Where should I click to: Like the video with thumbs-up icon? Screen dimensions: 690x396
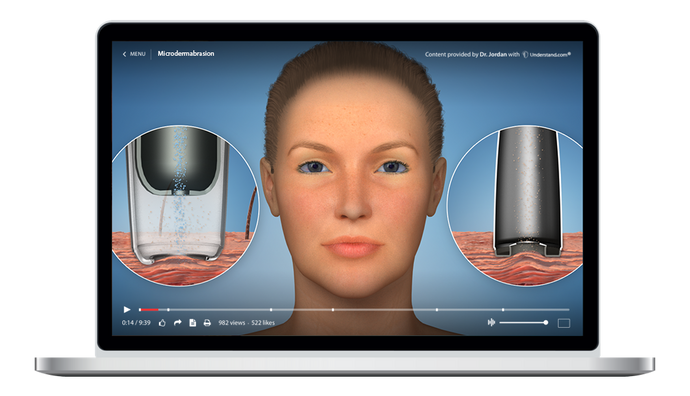click(162, 323)
